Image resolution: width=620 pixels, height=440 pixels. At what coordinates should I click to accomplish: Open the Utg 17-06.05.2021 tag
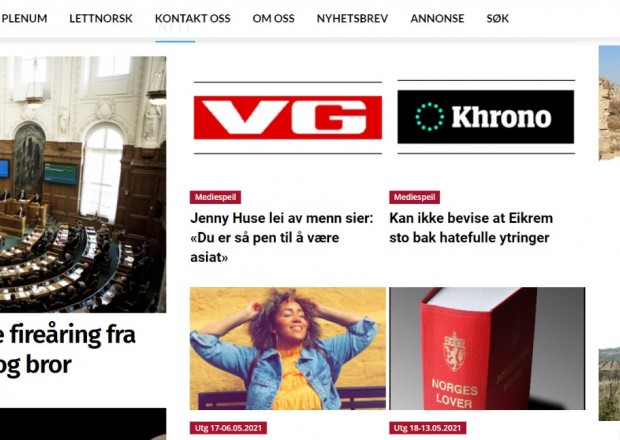(x=228, y=428)
